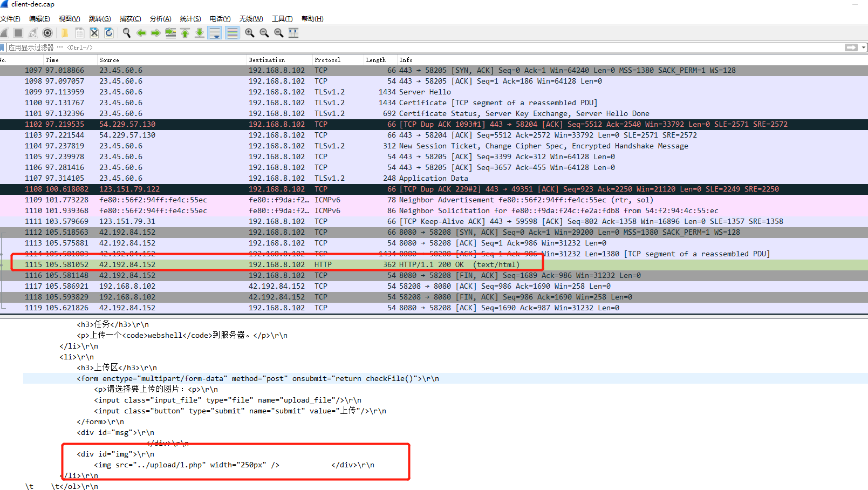
Task: Go to a specified packet number
Action: [x=170, y=33]
